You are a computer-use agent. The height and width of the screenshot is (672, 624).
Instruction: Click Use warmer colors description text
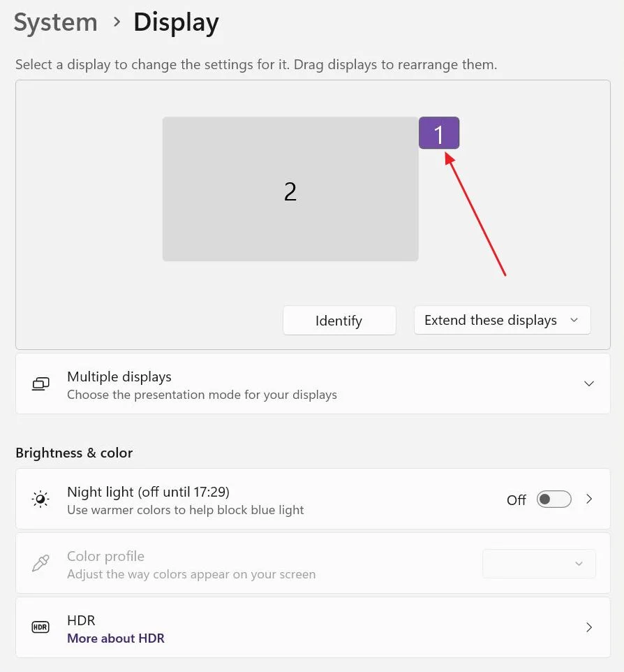(x=186, y=510)
